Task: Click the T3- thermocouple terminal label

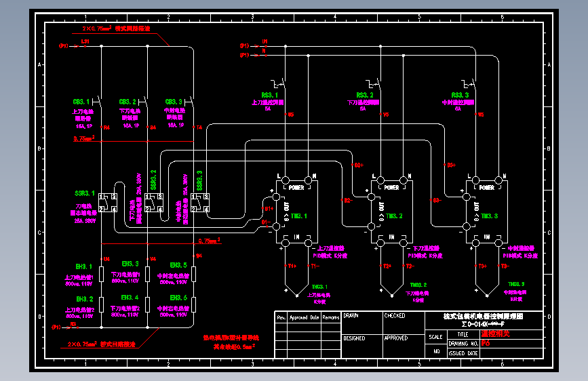Action: click(x=505, y=266)
